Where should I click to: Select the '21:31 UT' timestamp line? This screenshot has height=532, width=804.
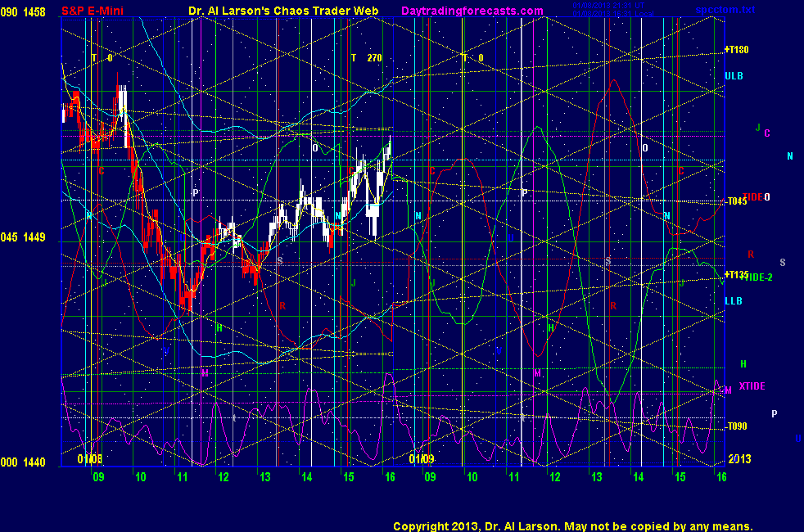coord(608,6)
